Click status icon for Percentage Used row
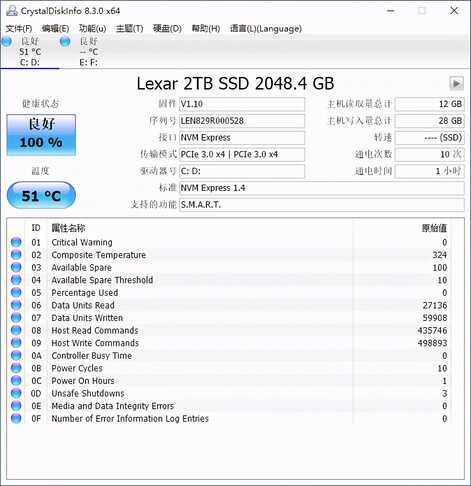This screenshot has width=471, height=486. click(x=16, y=292)
